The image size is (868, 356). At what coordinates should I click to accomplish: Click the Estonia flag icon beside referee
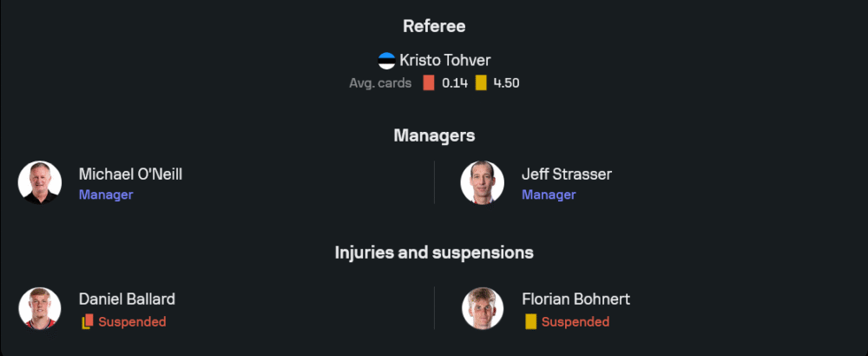[386, 61]
